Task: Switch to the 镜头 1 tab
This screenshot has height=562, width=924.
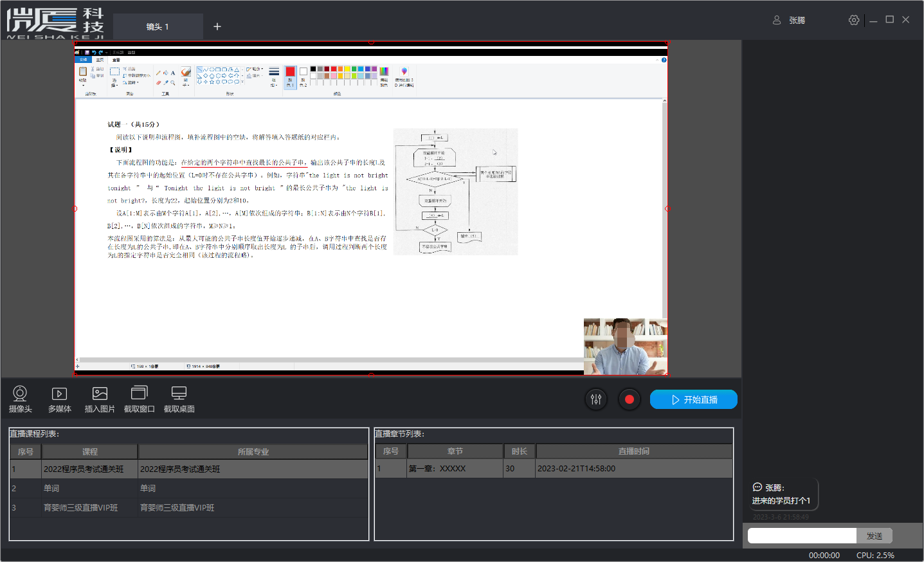Action: 158,26
